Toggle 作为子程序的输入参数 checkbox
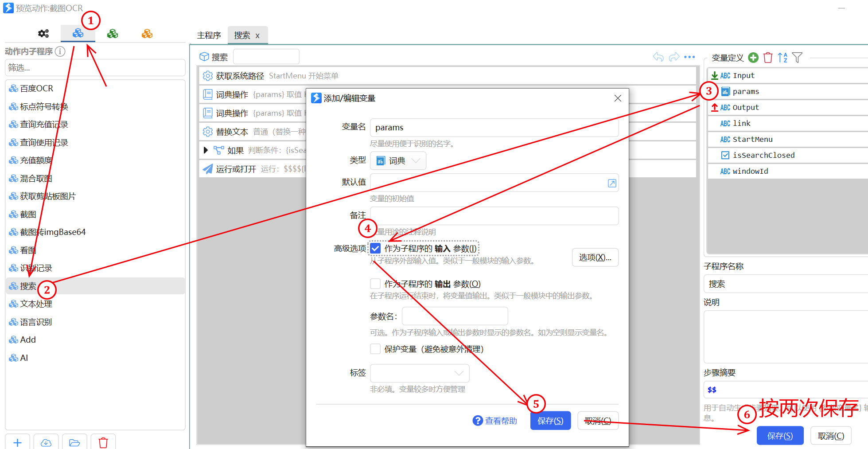 coord(375,248)
